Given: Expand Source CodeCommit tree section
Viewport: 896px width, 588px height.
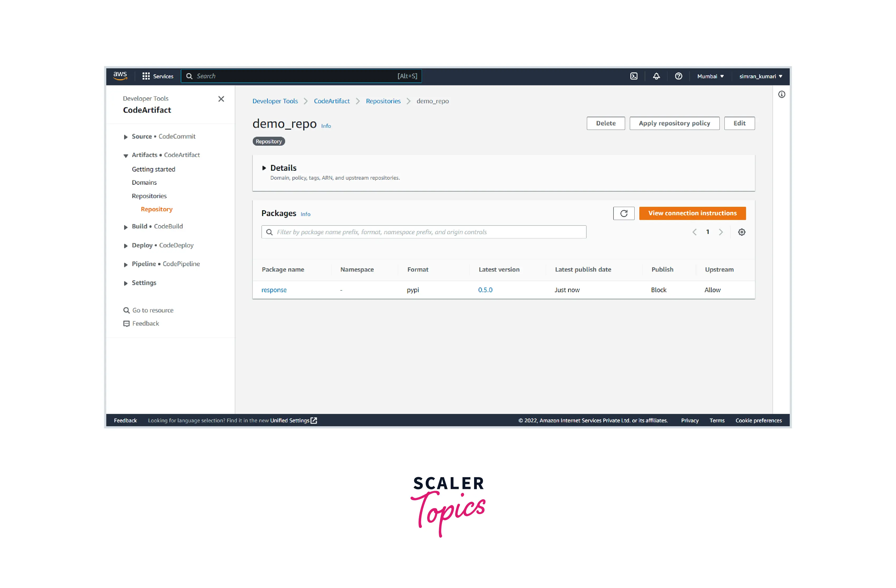Looking at the screenshot, I should pos(126,137).
